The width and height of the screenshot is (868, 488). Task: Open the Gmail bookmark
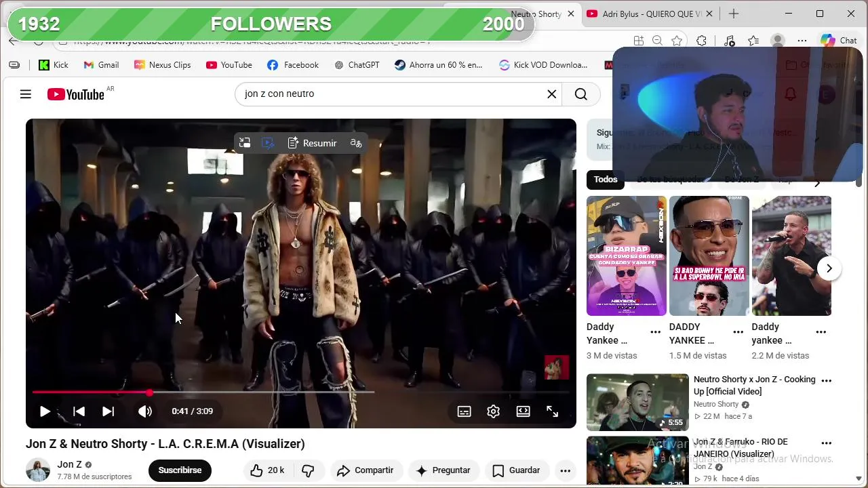(x=101, y=65)
